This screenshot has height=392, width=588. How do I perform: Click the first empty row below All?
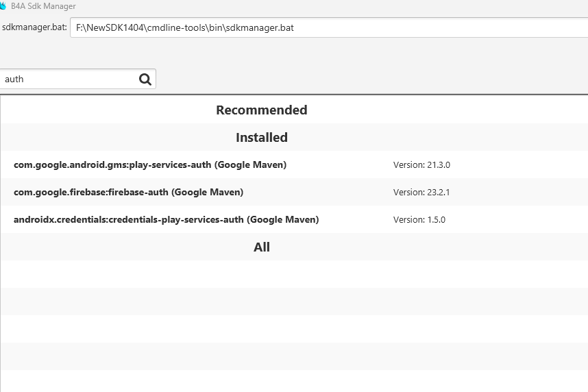(x=294, y=274)
